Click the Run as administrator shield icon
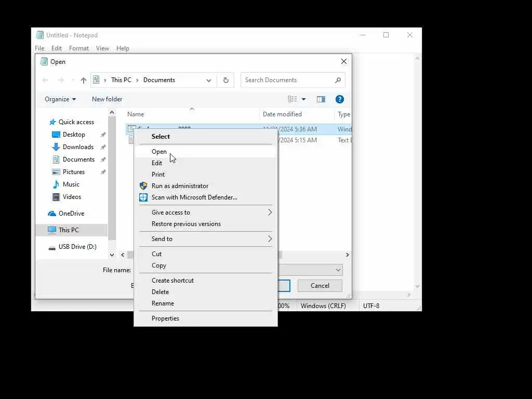This screenshot has width=532, height=399. (x=143, y=186)
